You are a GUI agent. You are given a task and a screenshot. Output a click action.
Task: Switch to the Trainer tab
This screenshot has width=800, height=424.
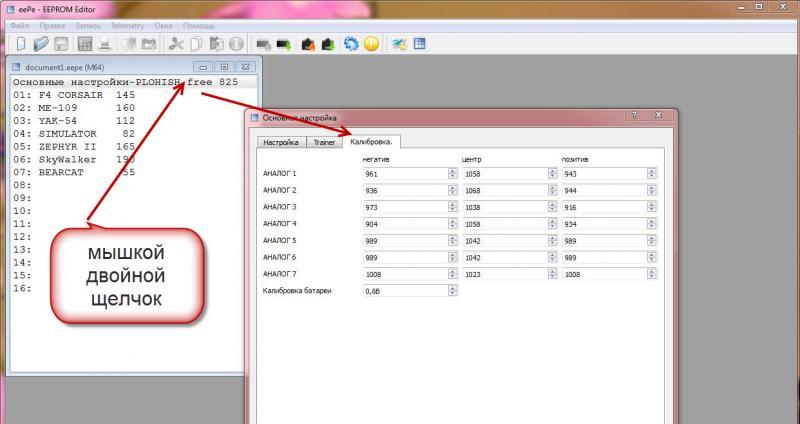pos(323,142)
